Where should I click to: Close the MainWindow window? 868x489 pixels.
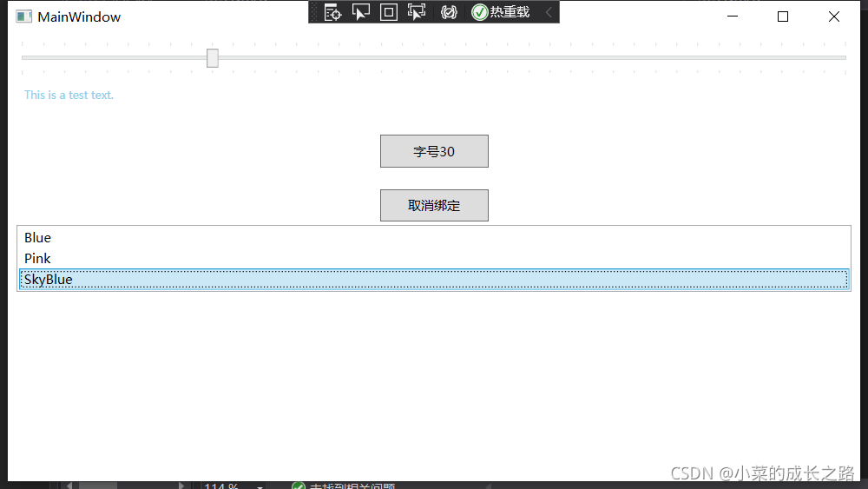point(833,17)
